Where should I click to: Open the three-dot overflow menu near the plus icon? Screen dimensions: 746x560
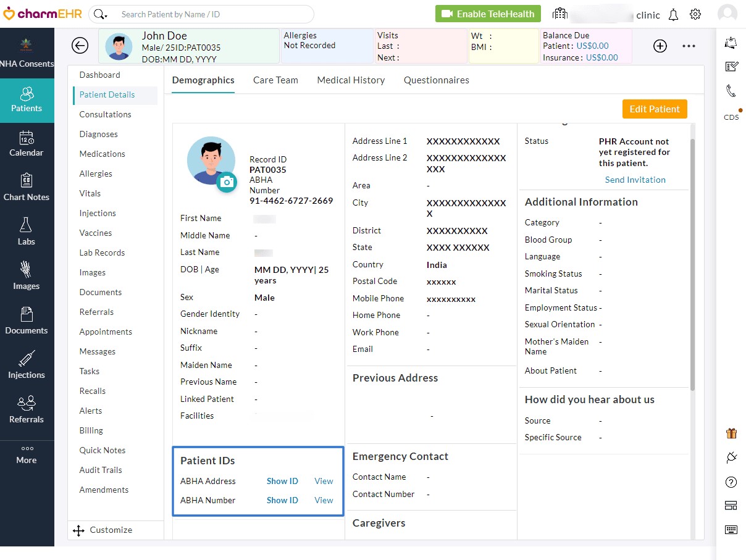(689, 45)
